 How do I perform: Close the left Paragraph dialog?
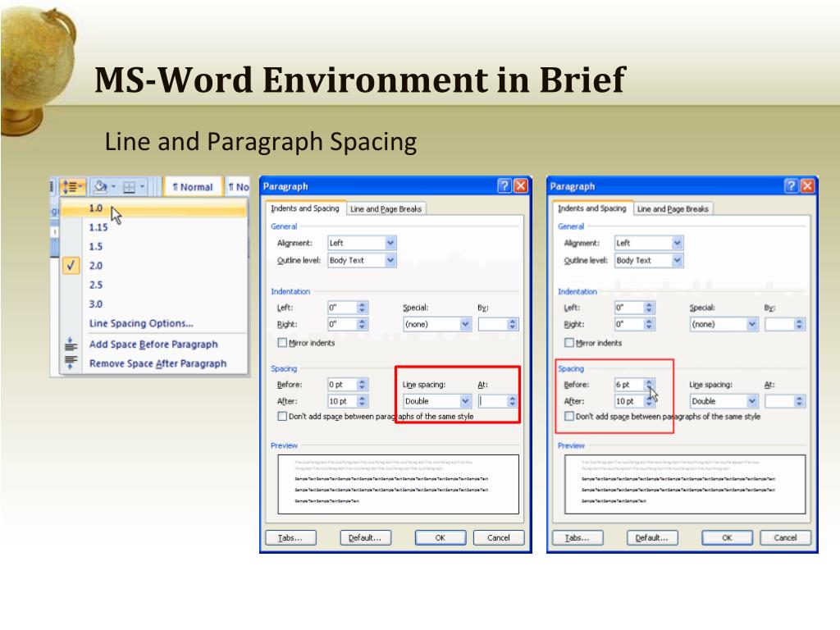(521, 186)
